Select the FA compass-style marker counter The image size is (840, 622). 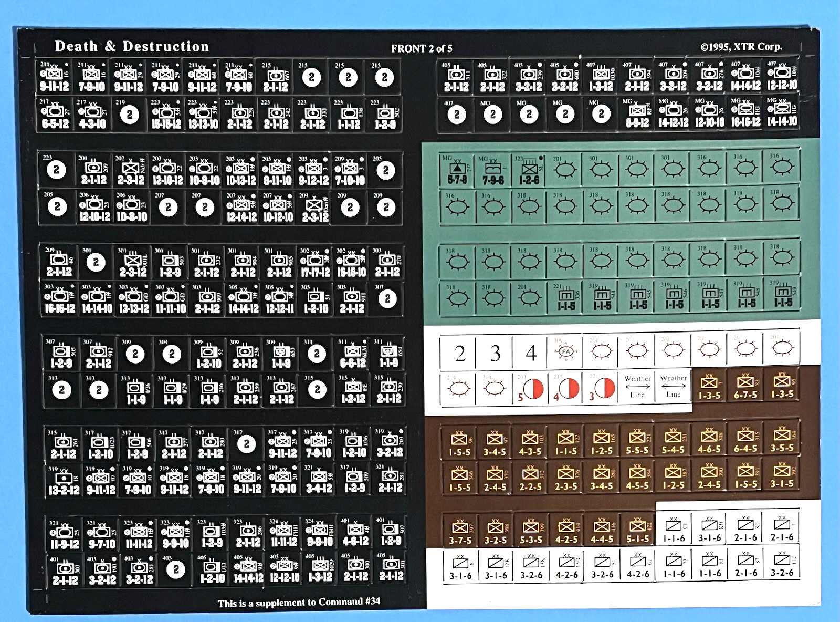(x=565, y=350)
